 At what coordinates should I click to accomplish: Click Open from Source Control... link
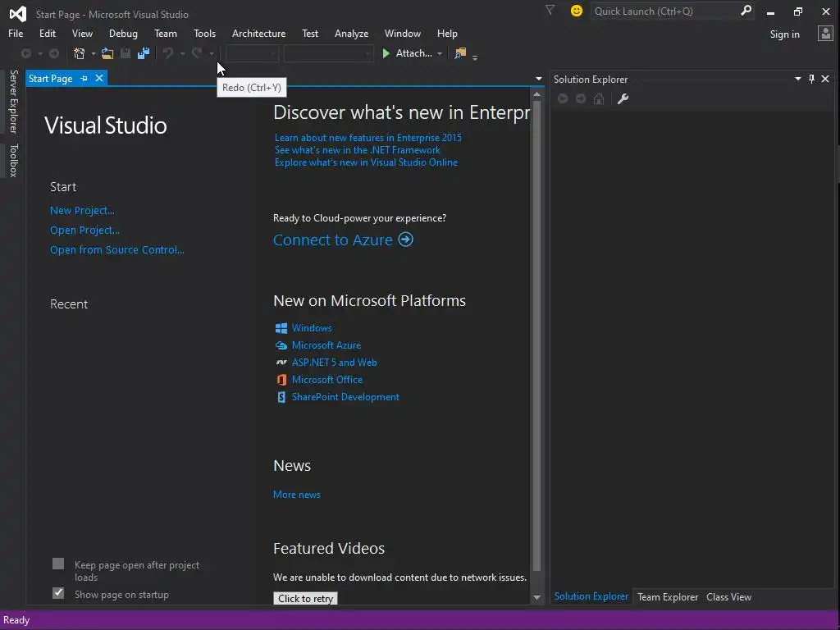coord(116,249)
